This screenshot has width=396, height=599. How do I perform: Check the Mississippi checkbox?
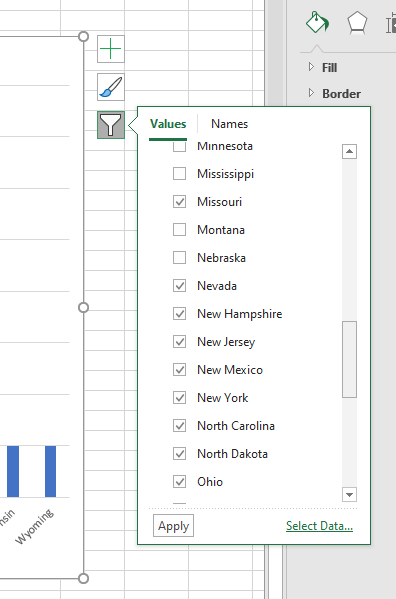click(179, 173)
